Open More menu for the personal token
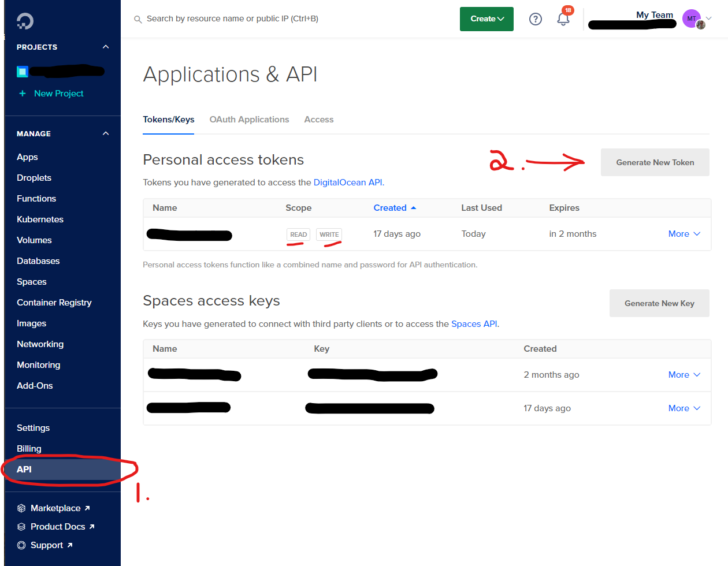728x566 pixels. click(684, 234)
